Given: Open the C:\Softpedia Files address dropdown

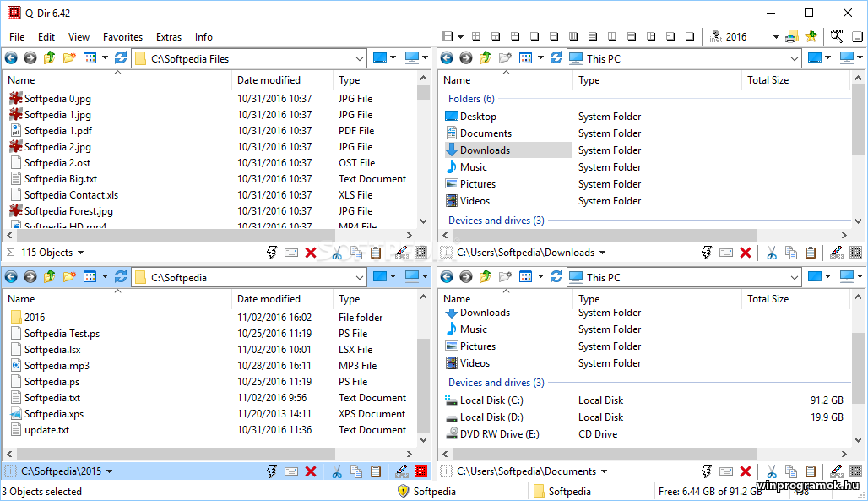Looking at the screenshot, I should click(x=359, y=58).
